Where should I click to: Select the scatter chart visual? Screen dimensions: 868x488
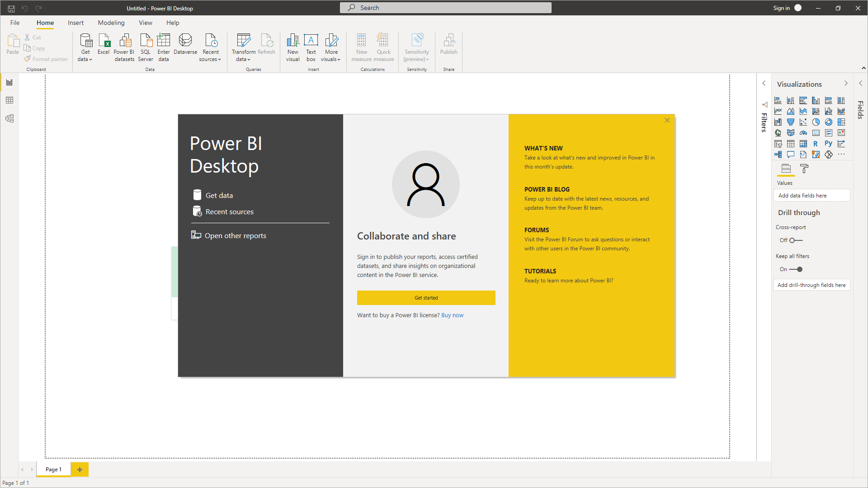(x=803, y=122)
